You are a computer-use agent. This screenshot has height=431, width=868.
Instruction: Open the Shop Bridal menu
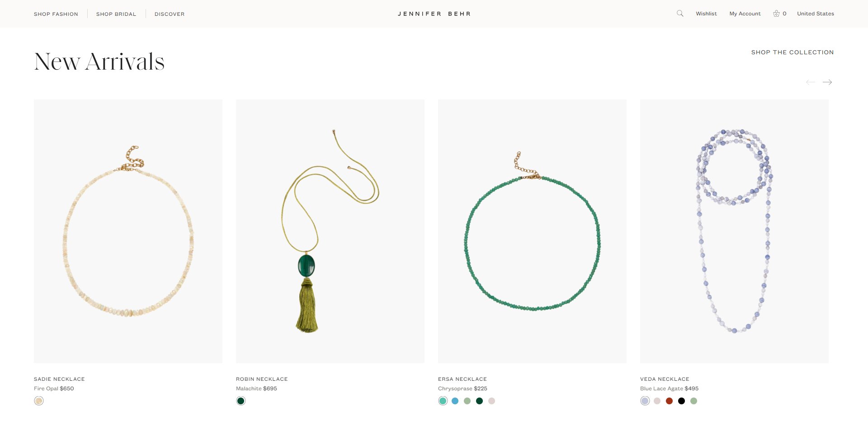tap(116, 14)
